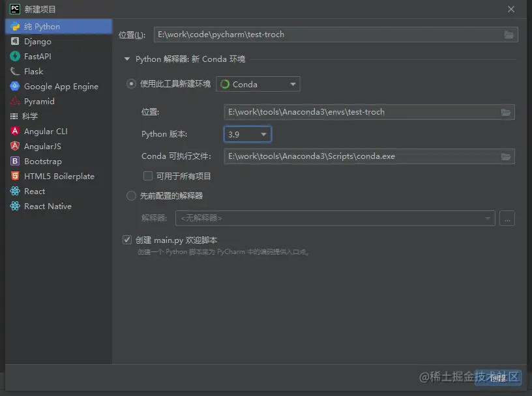The width and height of the screenshot is (532, 396).
Task: Close the new project dialog
Action: tap(511, 9)
